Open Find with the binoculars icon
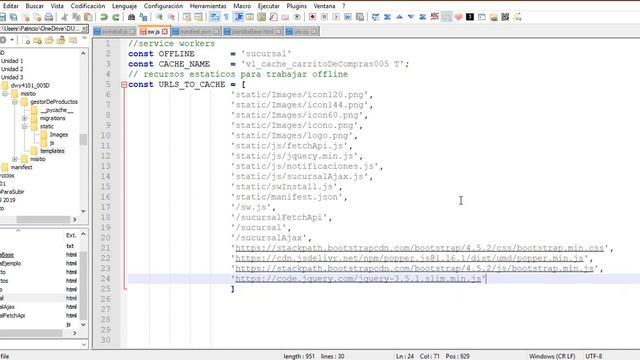Image resolution: width=640 pixels, height=360 pixels. [131, 17]
